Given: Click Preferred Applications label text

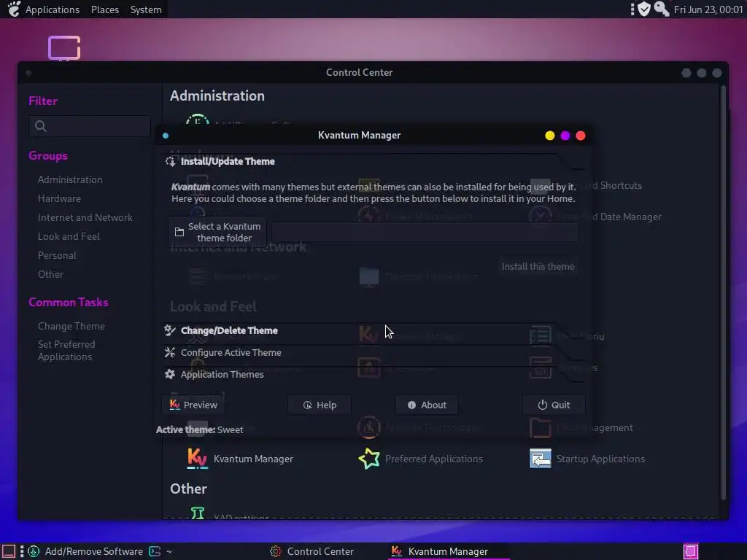Looking at the screenshot, I should 433,459.
